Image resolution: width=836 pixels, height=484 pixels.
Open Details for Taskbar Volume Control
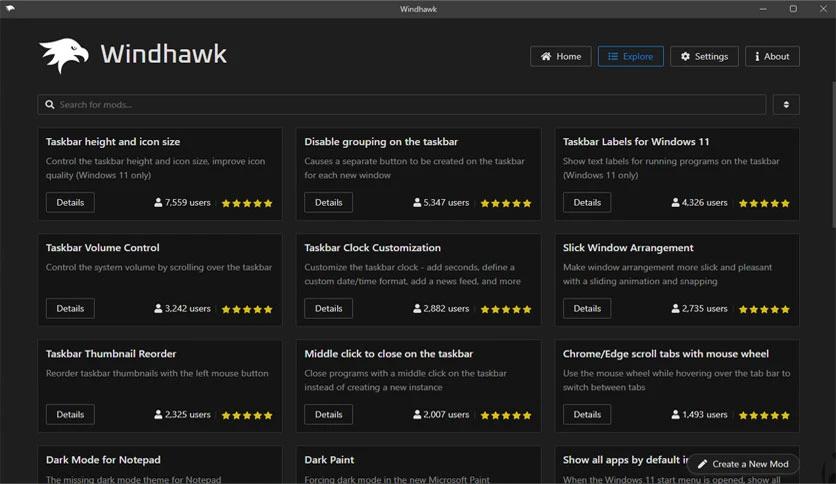(x=70, y=309)
